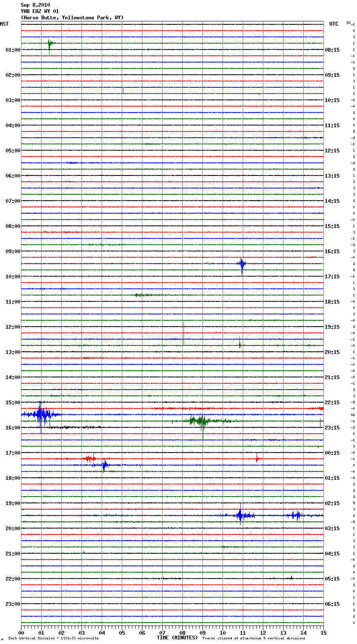Click the MST timezone header

pyautogui.click(x=4, y=24)
